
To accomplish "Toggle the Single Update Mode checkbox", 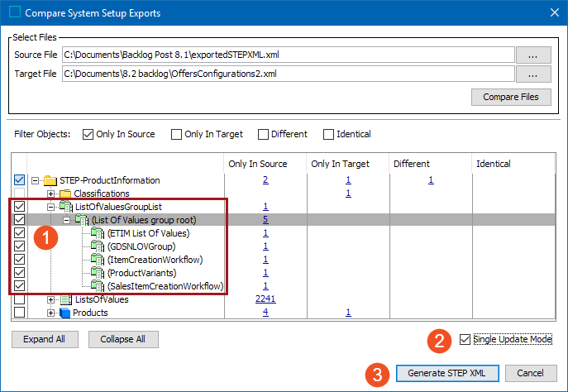I will click(464, 339).
